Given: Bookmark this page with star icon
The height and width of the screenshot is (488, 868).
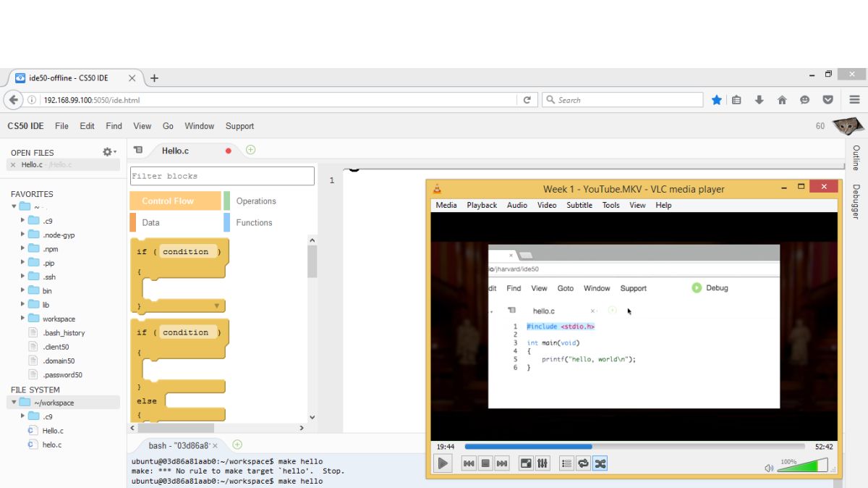Looking at the screenshot, I should pyautogui.click(x=716, y=100).
